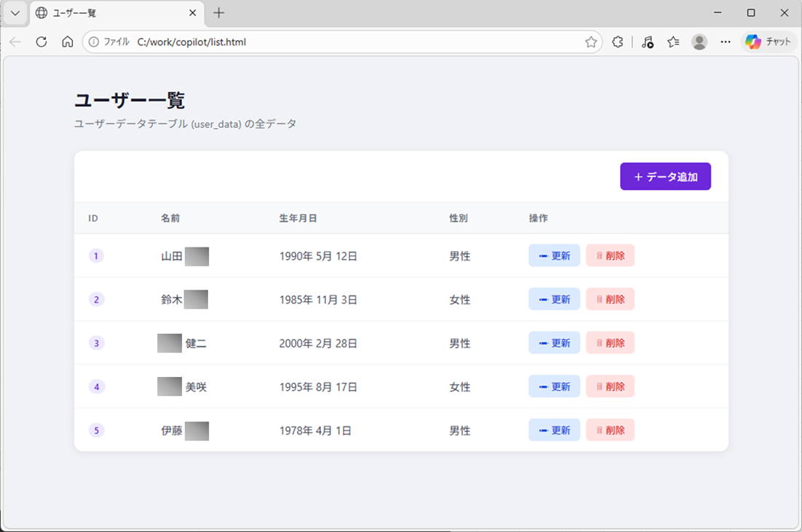Open a new tab with plus button
This screenshot has height=532, width=802.
218,13
